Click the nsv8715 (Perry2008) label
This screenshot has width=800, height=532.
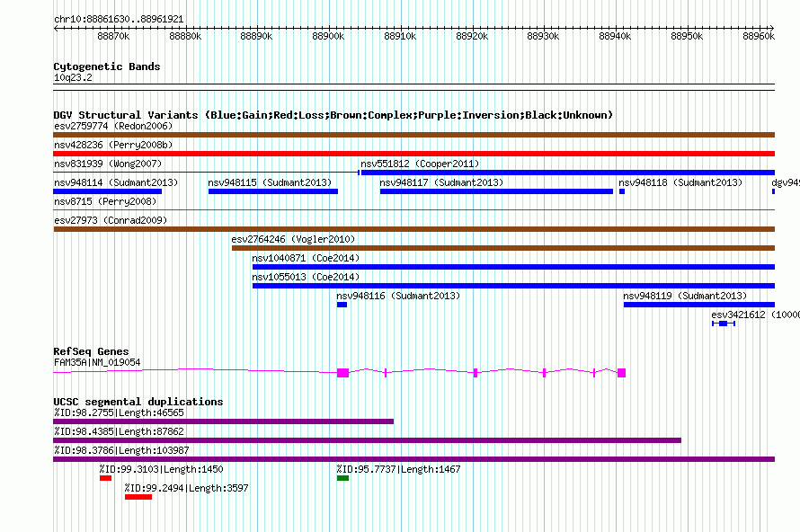click(105, 201)
